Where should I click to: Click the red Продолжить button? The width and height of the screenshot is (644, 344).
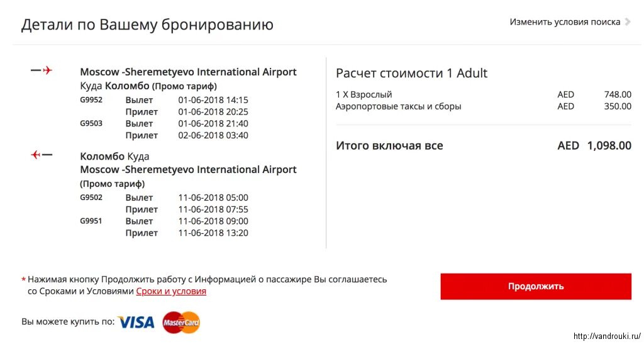pyautogui.click(x=536, y=287)
